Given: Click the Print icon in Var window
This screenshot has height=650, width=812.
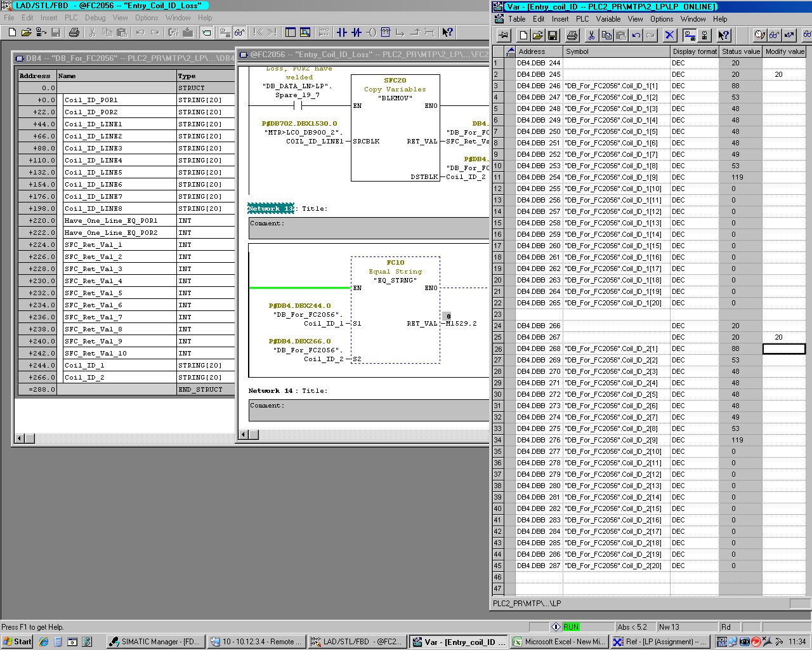Looking at the screenshot, I should coord(572,36).
